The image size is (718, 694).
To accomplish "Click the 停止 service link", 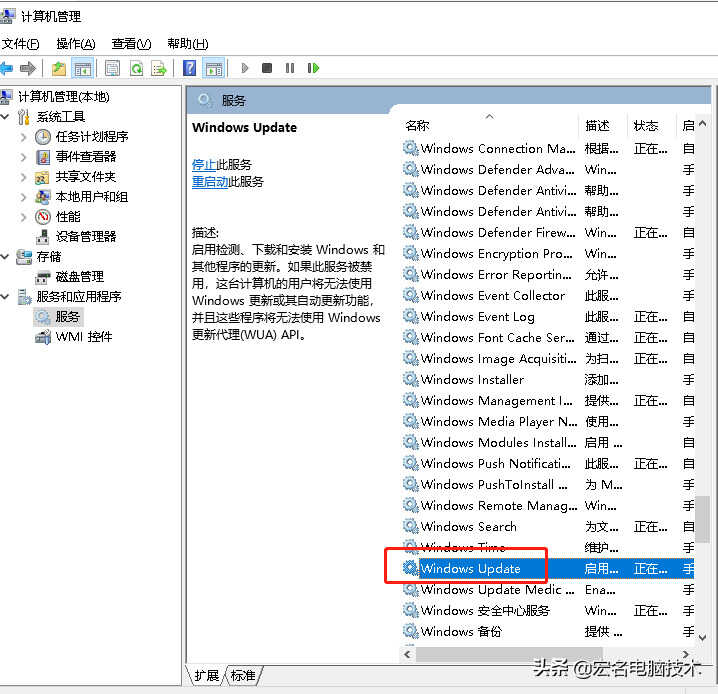I will pos(204,164).
